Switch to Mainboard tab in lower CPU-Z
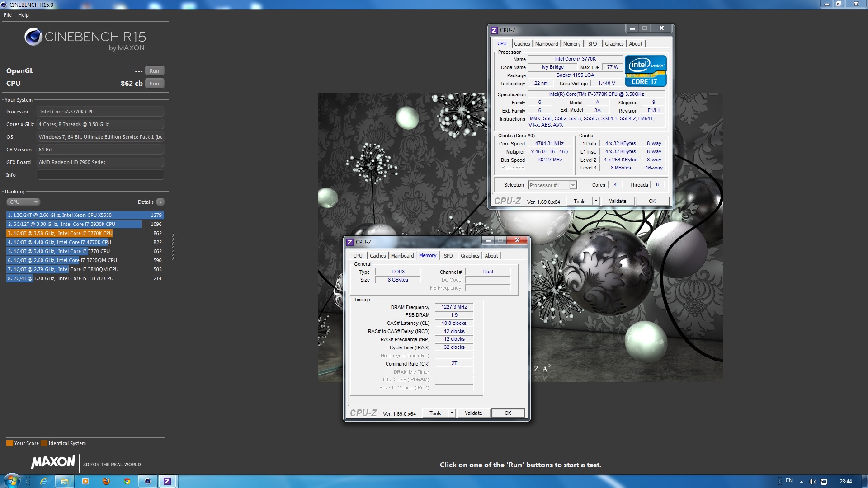The width and height of the screenshot is (868, 488). (402, 256)
